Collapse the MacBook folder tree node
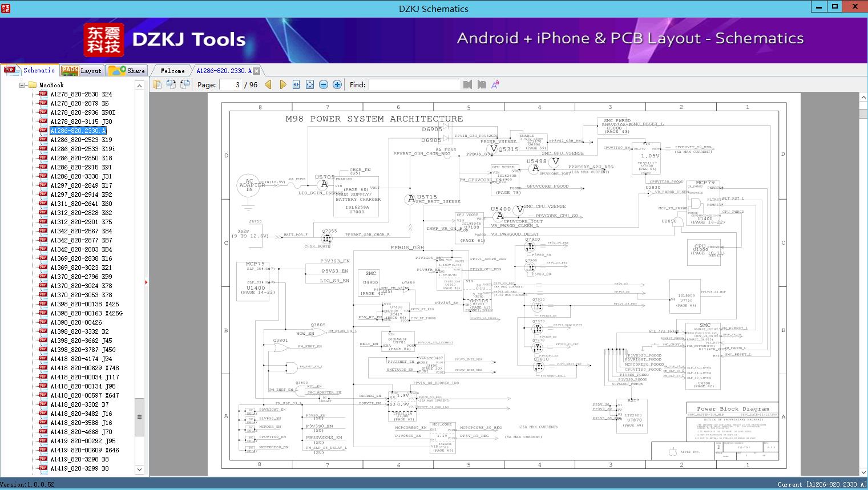 click(x=22, y=85)
